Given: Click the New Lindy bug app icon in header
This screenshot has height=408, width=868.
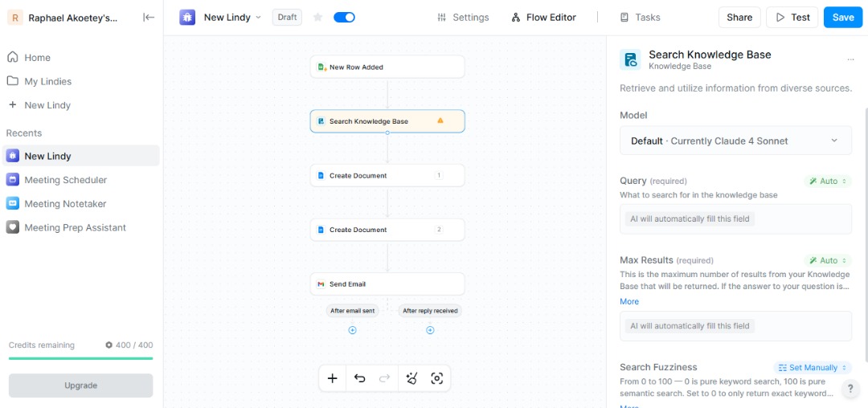Looking at the screenshot, I should point(187,17).
